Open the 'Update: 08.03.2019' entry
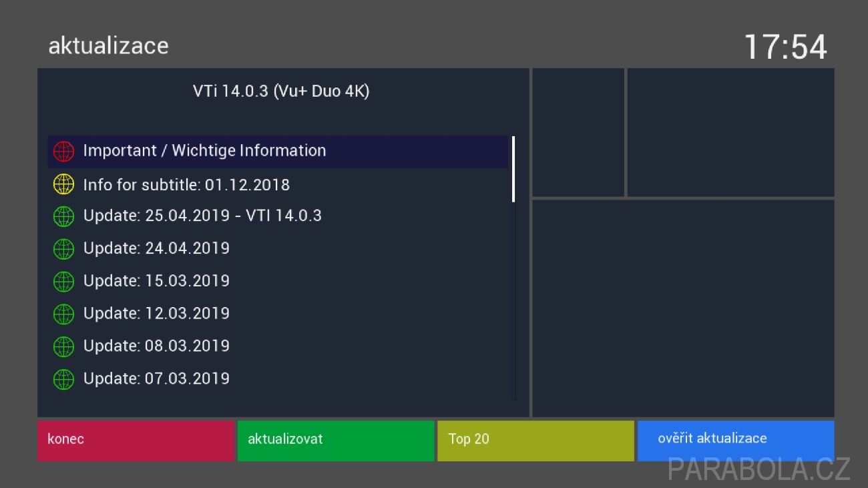 coord(278,346)
